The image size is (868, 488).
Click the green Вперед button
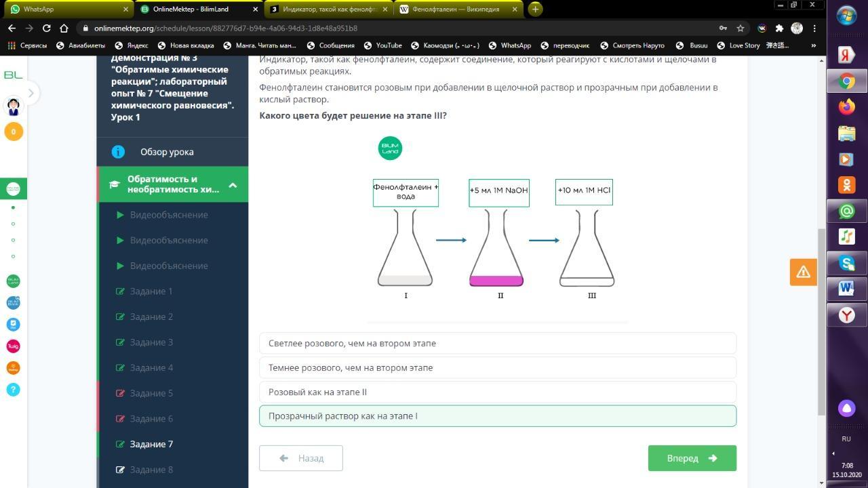tap(692, 458)
